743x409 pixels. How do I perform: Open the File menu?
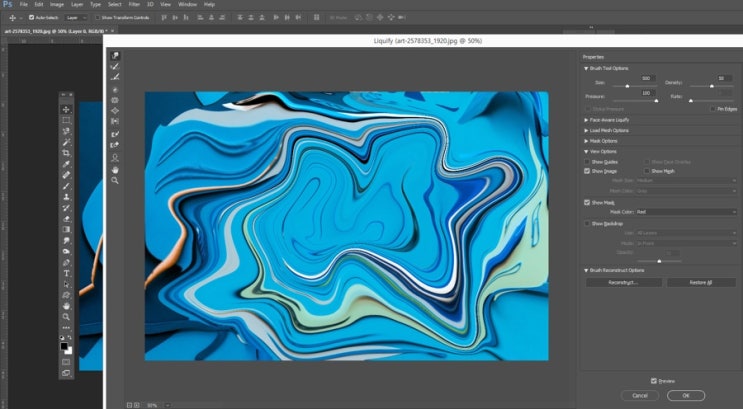23,4
